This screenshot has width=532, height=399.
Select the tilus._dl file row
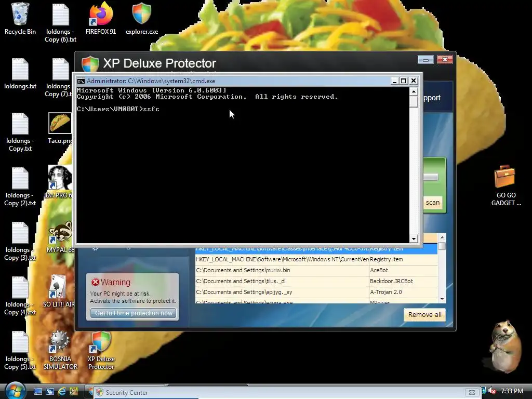pos(316,281)
